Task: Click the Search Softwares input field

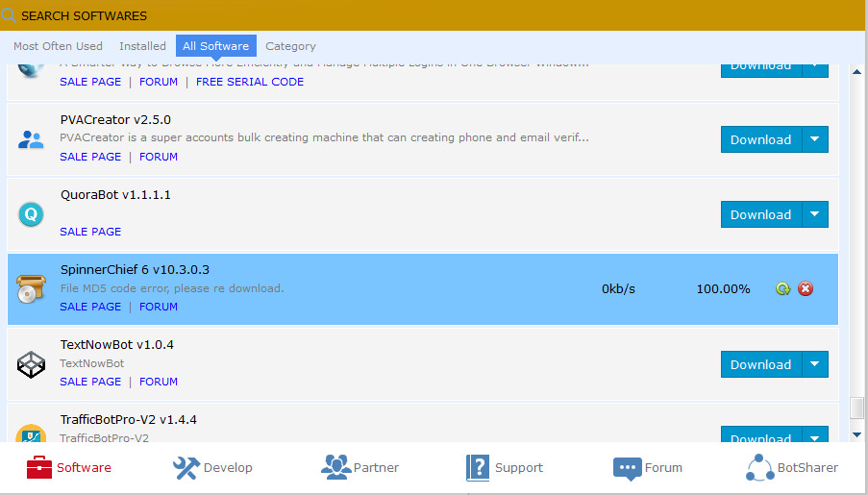Action: (x=384, y=15)
